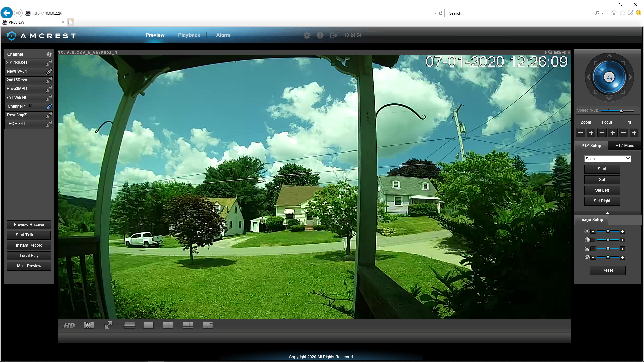Toggle connection for 2017Blk841 channel

coord(49,63)
